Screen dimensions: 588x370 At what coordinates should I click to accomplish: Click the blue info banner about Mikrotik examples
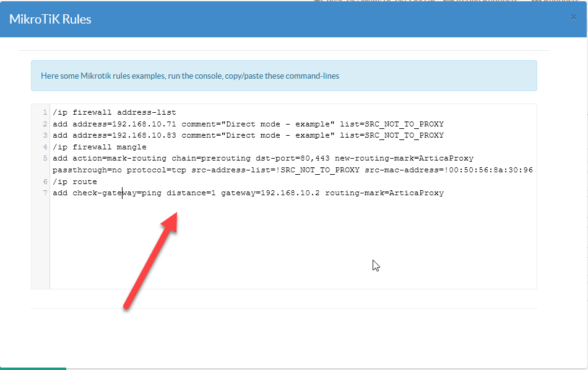283,76
